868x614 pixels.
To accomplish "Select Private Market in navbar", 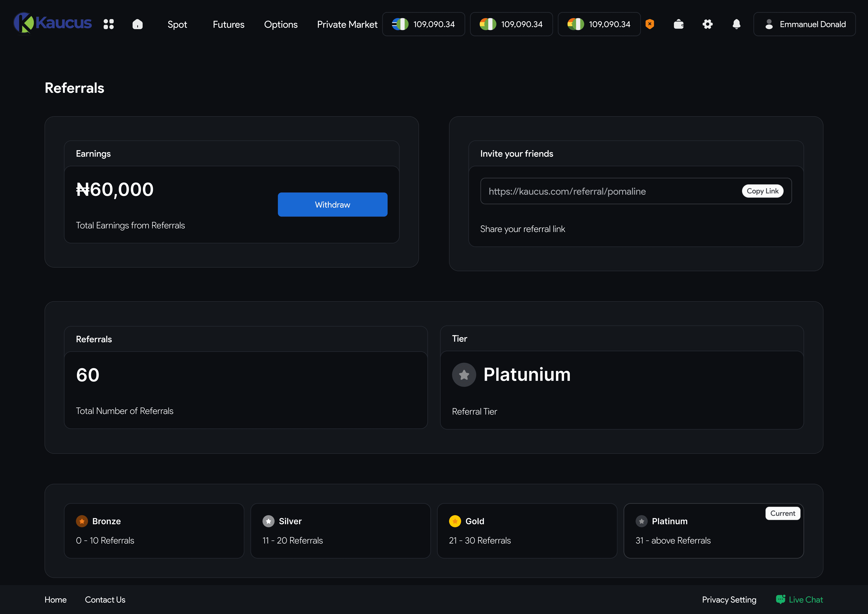I will (x=347, y=25).
